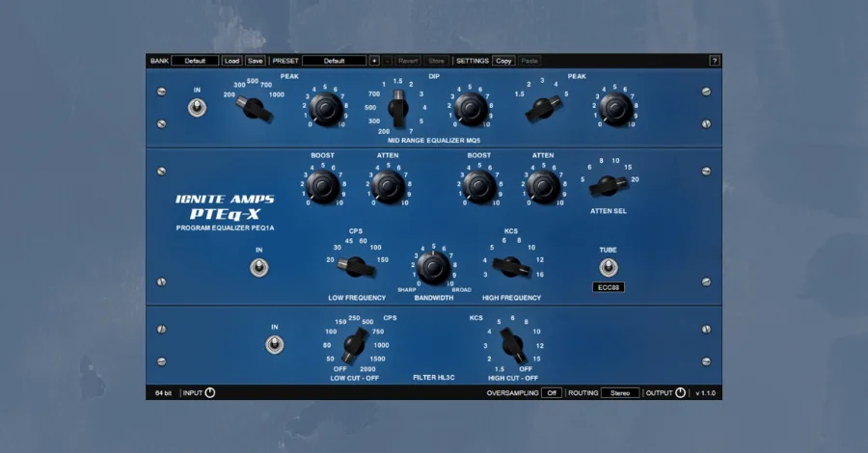Click the 64 bit indicator
Image resolution: width=868 pixels, height=453 pixels.
(x=163, y=393)
